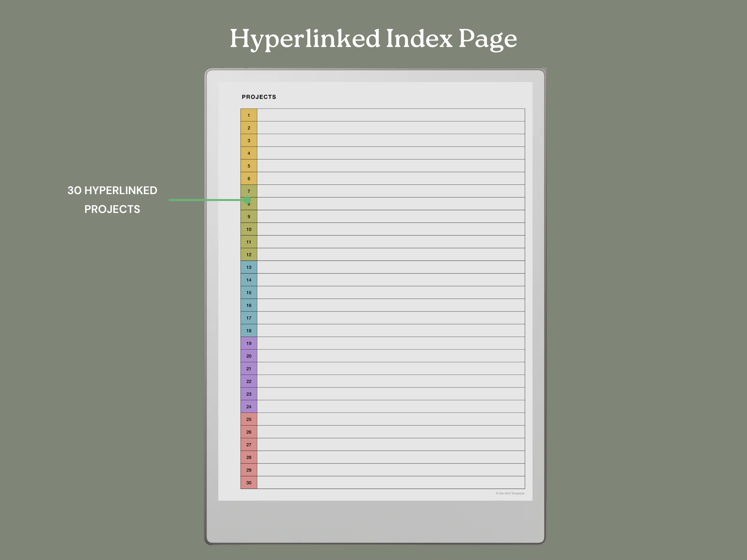Open the purple cell numbered 19
Image resolution: width=747 pixels, height=560 pixels.
(249, 343)
